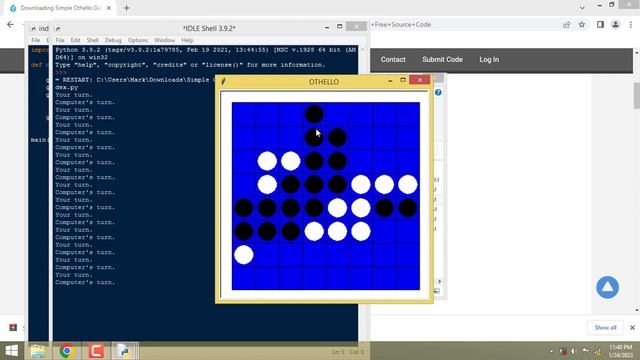Click the top black disc on the Othello board
This screenshot has width=640, height=360.
[x=314, y=114]
